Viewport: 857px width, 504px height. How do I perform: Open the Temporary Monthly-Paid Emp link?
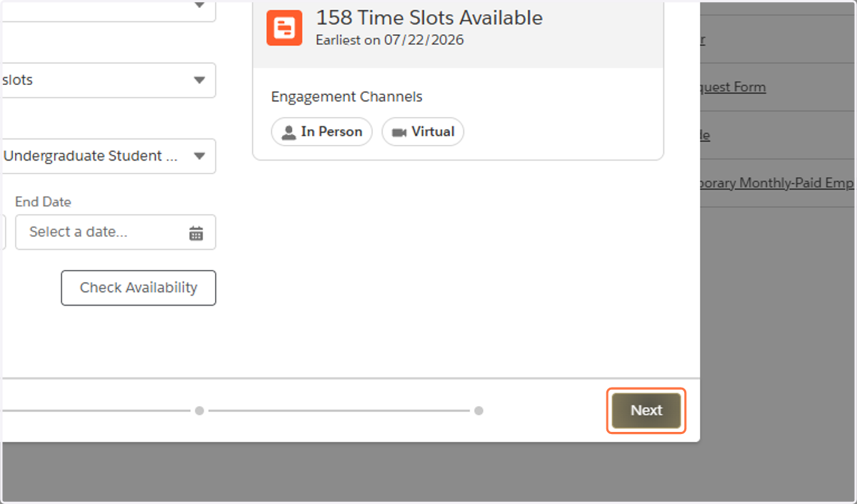[x=777, y=183]
